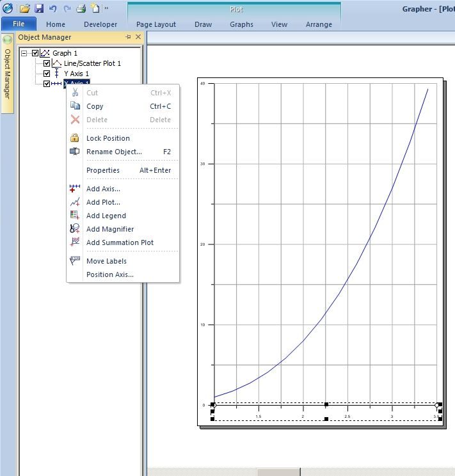The width and height of the screenshot is (455, 476).
Task: Click Properties in the context menu
Action: [x=103, y=170]
